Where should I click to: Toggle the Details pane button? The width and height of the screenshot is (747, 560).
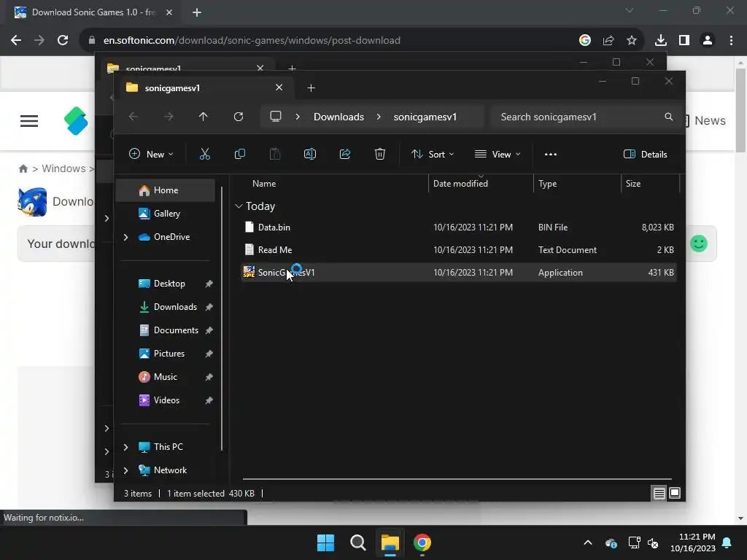tap(645, 155)
